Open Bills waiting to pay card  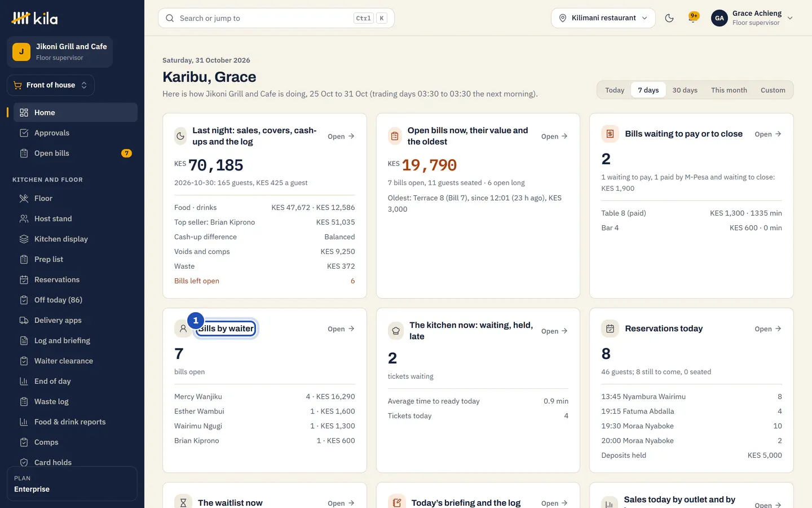tap(768, 134)
